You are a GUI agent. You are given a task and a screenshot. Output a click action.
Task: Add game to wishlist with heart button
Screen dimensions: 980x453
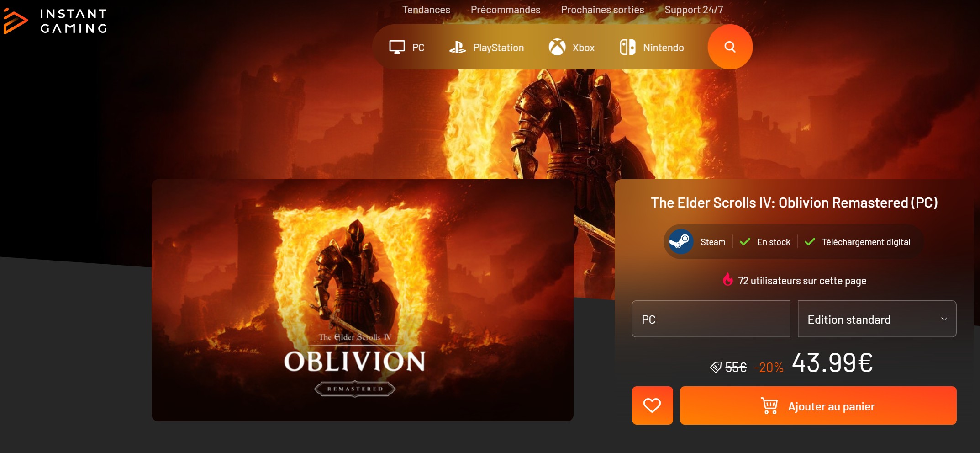pos(652,405)
